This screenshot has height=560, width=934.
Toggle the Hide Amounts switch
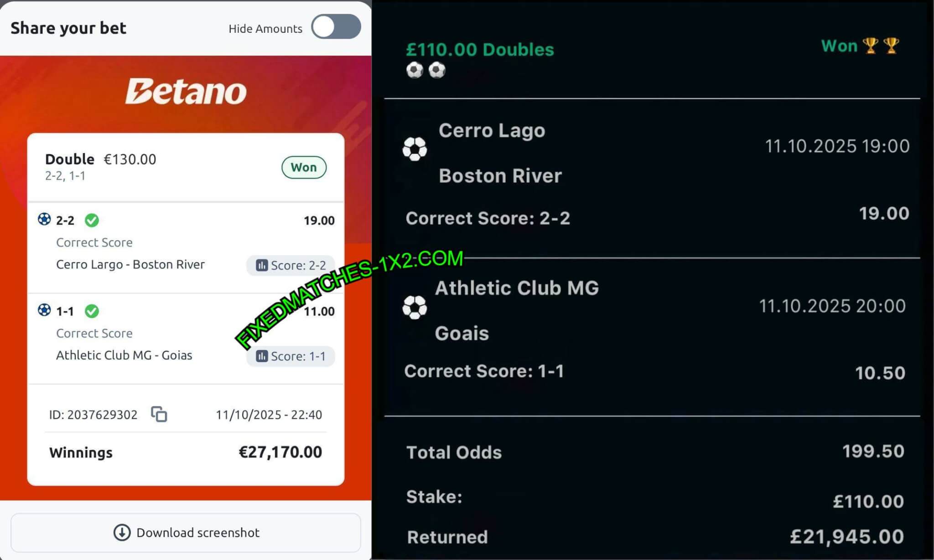[336, 27]
